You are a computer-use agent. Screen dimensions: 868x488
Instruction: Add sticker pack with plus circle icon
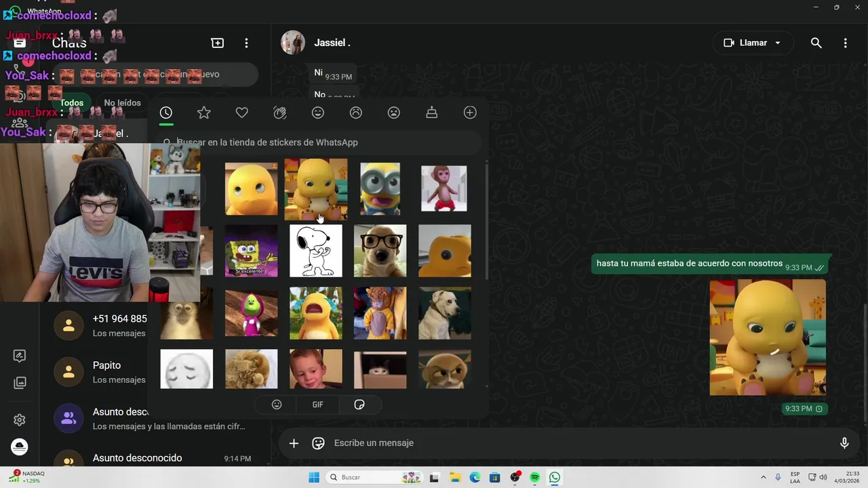point(470,113)
